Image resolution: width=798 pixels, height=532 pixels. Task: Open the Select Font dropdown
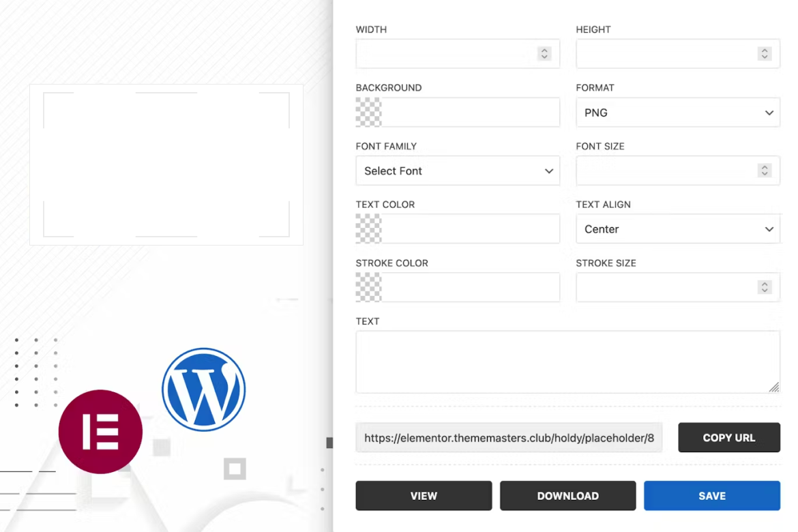point(458,171)
